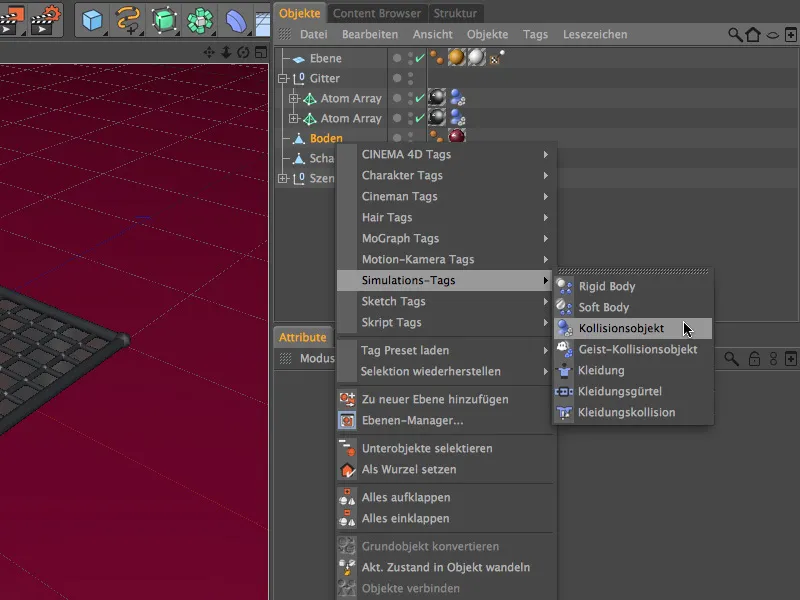Toggle the layer dot of Ebene
Image resolution: width=800 pixels, height=600 pixels.
click(397, 58)
